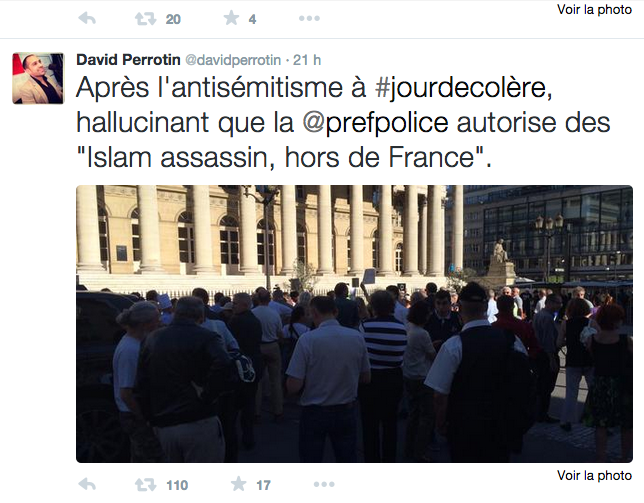644x503 pixels.
Task: Open more options on Perrotin's tweet
Action: coord(324,485)
